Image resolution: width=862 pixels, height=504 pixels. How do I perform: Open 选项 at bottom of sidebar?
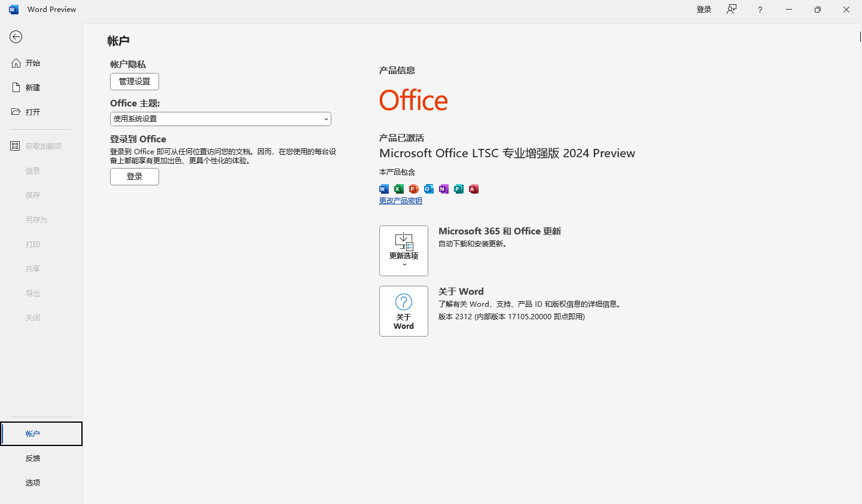point(33,482)
